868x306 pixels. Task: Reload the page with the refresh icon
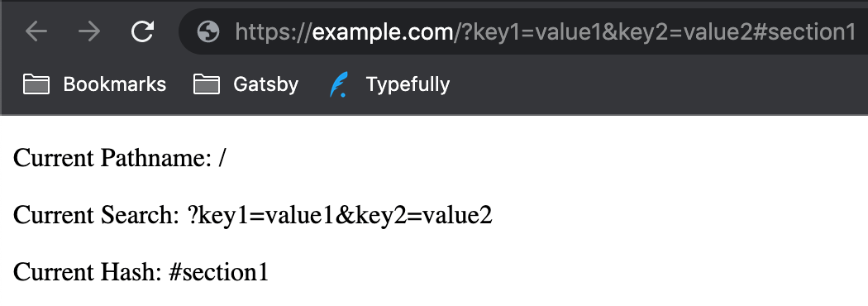tap(142, 31)
